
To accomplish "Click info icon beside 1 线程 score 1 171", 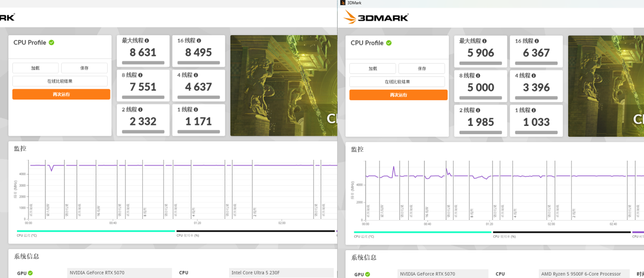I will pos(196,110).
